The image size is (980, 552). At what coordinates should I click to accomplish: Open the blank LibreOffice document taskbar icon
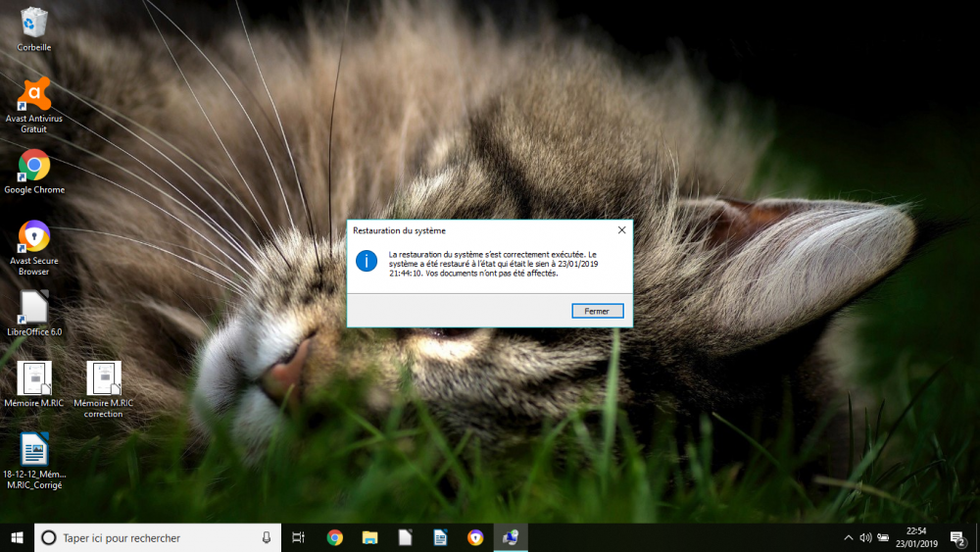(x=405, y=537)
